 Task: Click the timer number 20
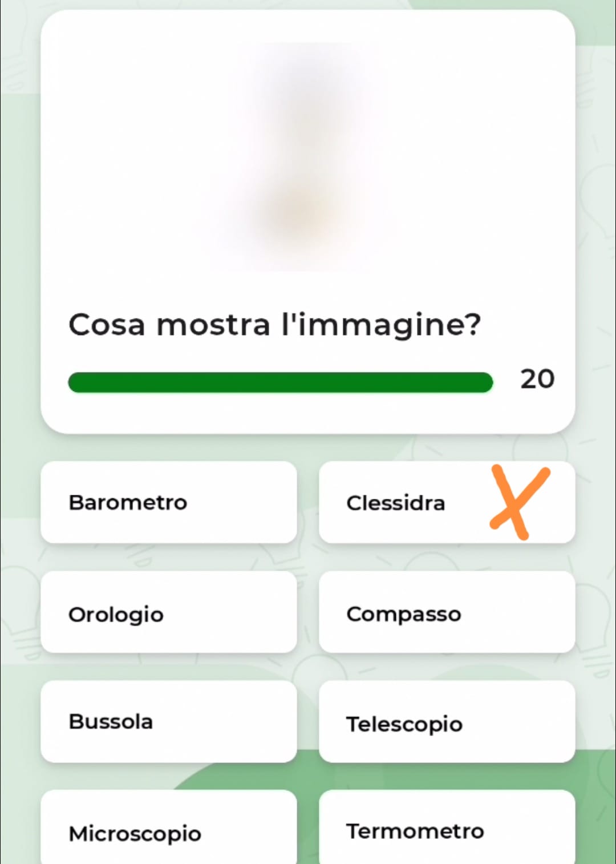coord(537,379)
